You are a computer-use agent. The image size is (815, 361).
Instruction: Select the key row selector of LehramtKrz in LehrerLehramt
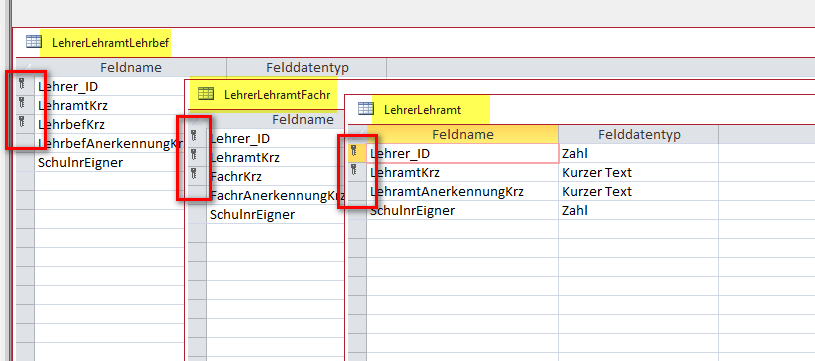357,172
